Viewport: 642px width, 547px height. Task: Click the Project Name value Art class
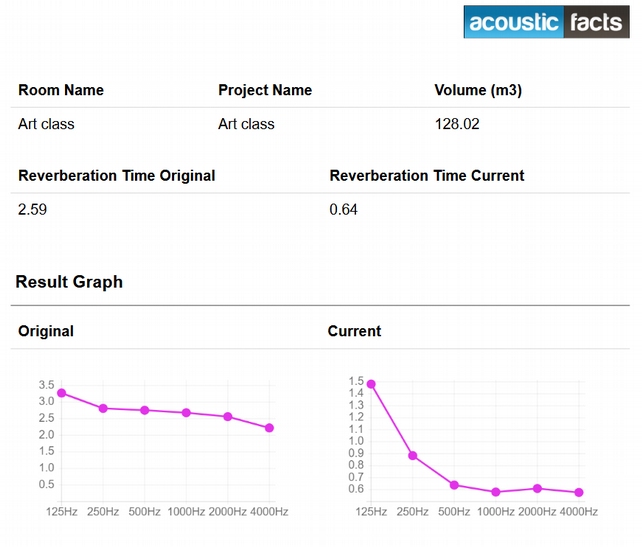tap(246, 124)
